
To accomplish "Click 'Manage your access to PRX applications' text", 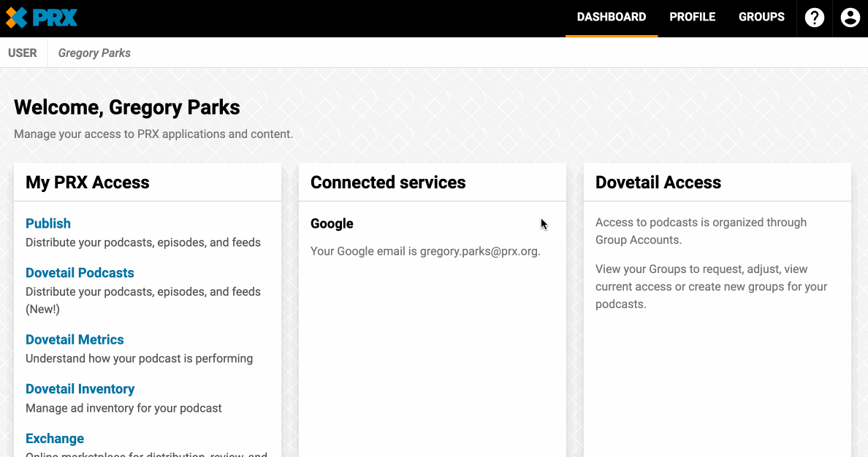I will pos(153,134).
